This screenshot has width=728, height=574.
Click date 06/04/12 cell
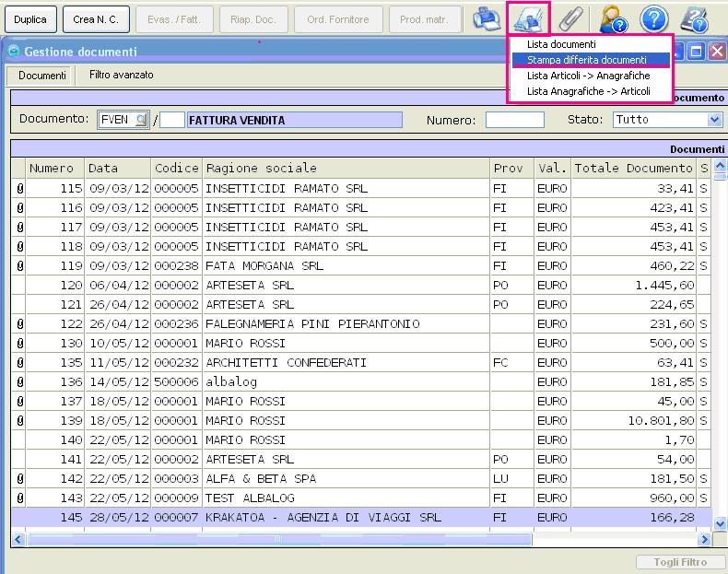(118, 286)
